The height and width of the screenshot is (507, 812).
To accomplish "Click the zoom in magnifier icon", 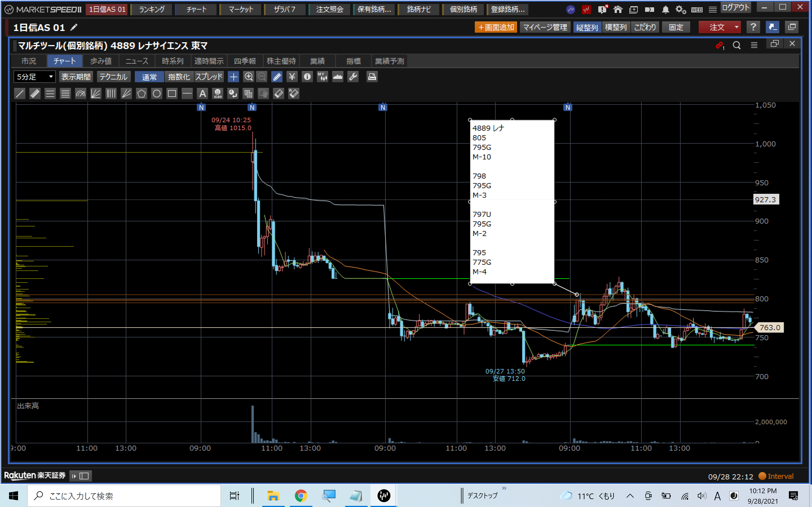I will tap(248, 77).
